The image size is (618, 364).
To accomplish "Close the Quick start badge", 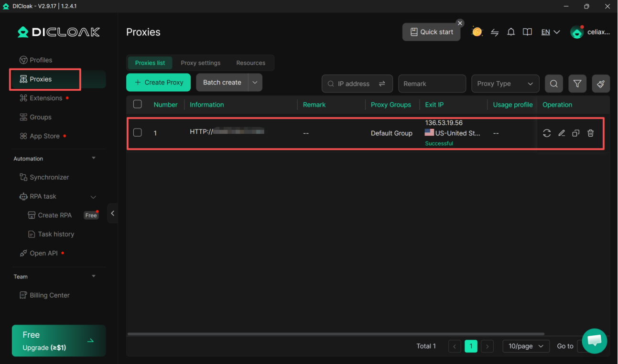I will [x=460, y=23].
